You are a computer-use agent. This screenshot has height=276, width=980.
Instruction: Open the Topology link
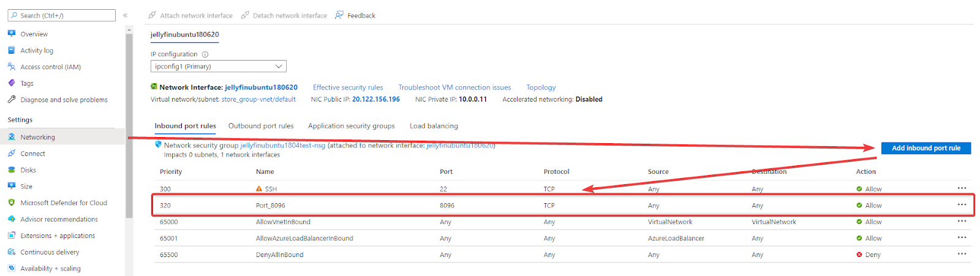coord(541,88)
